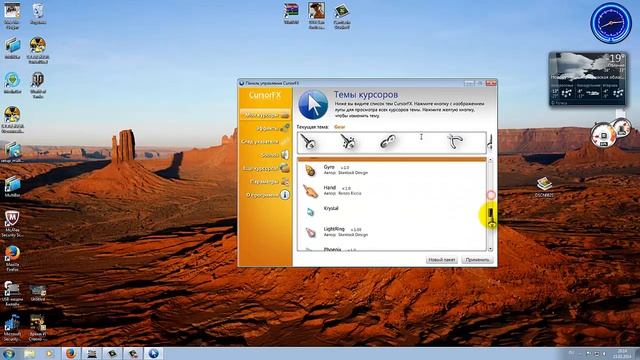Click the blue analog clock gadget
This screenshot has height=360, width=640.
(611, 23)
